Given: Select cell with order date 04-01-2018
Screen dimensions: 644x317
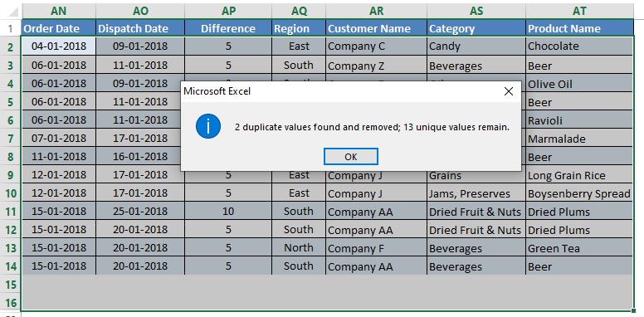Looking at the screenshot, I should pyautogui.click(x=59, y=46).
